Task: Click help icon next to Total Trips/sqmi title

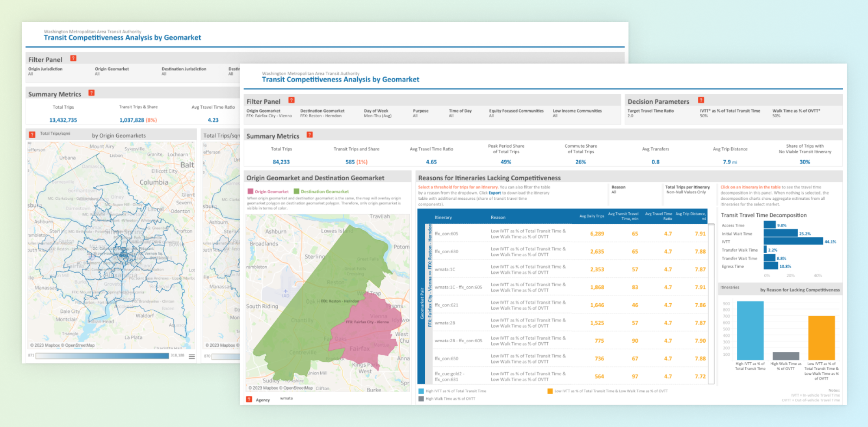Action: pos(32,135)
